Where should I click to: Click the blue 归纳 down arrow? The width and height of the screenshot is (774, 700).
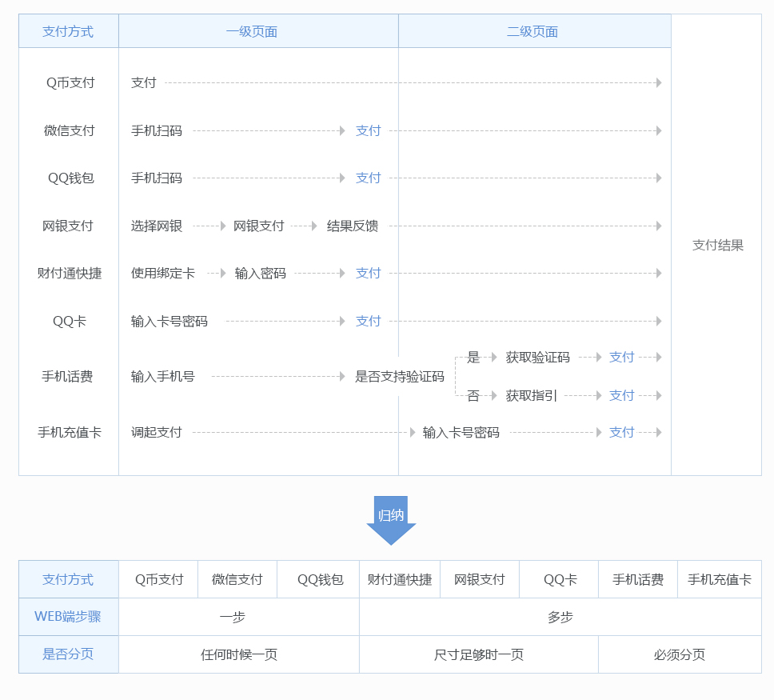coord(391,520)
